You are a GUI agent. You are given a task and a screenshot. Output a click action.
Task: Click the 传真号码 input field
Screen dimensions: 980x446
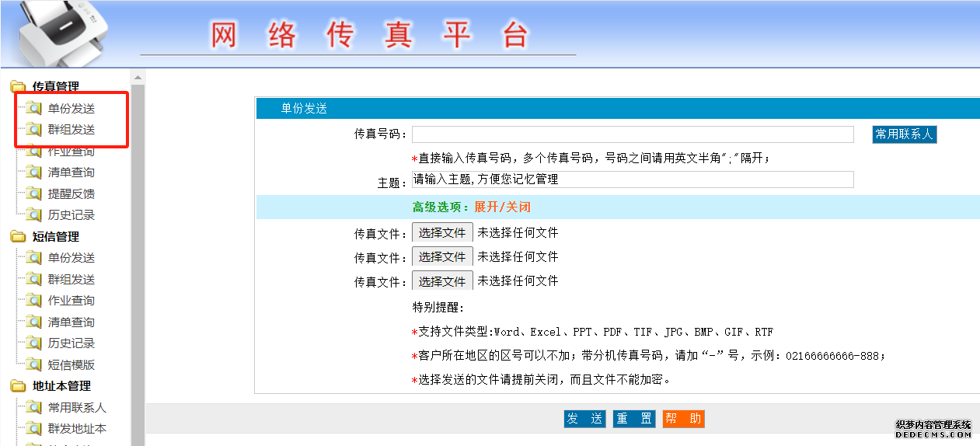point(633,134)
